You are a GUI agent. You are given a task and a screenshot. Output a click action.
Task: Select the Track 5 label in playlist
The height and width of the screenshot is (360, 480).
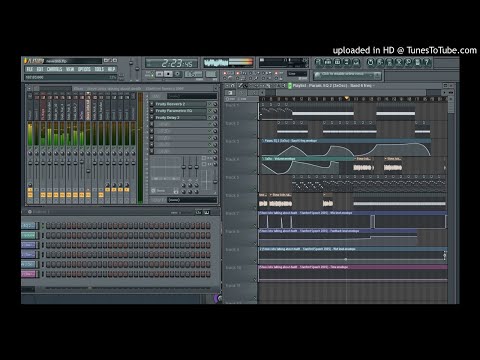(x=232, y=177)
